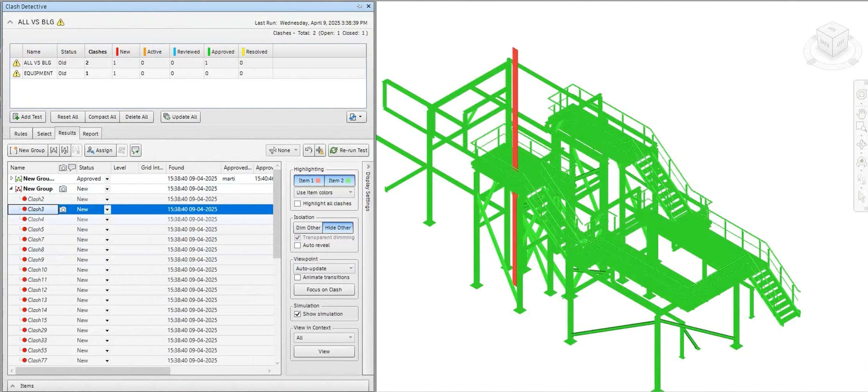Enable Animate transitions checkbox

298,277
